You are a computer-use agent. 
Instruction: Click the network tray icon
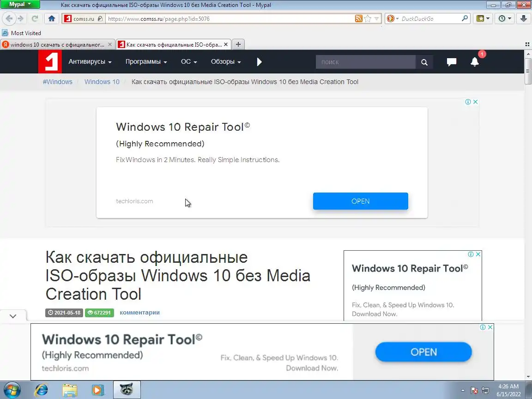click(485, 391)
